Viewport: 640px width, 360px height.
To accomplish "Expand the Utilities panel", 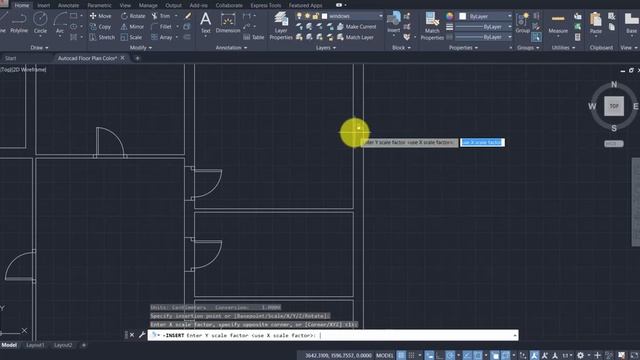I will pos(563,48).
